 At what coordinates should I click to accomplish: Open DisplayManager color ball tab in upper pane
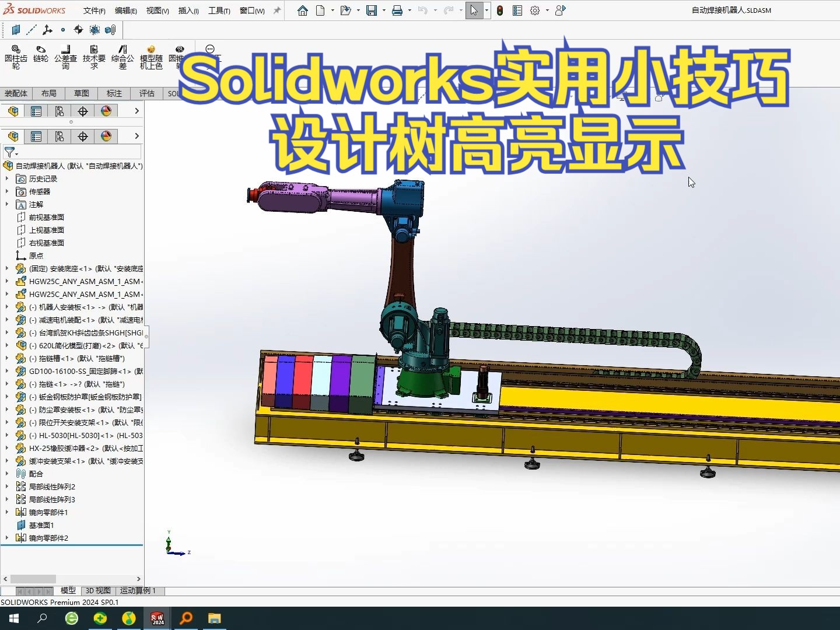(106, 111)
